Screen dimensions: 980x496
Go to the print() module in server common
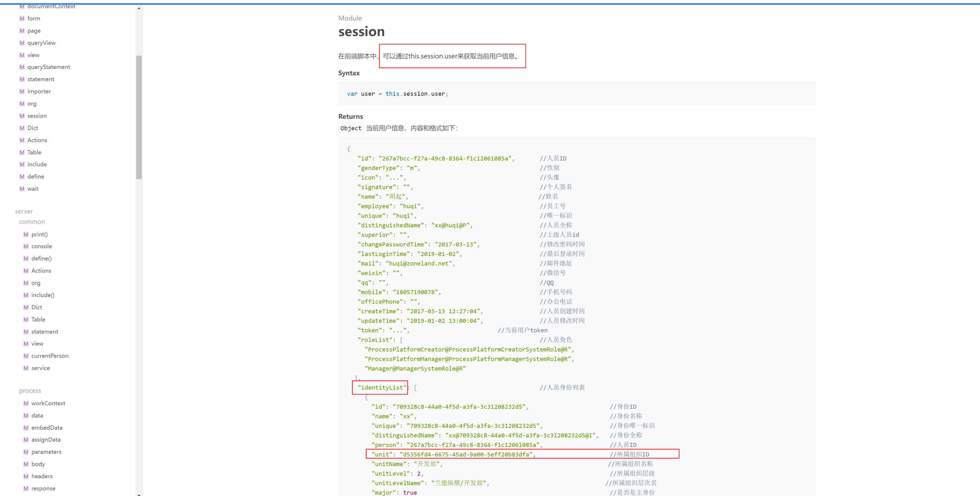click(x=39, y=234)
